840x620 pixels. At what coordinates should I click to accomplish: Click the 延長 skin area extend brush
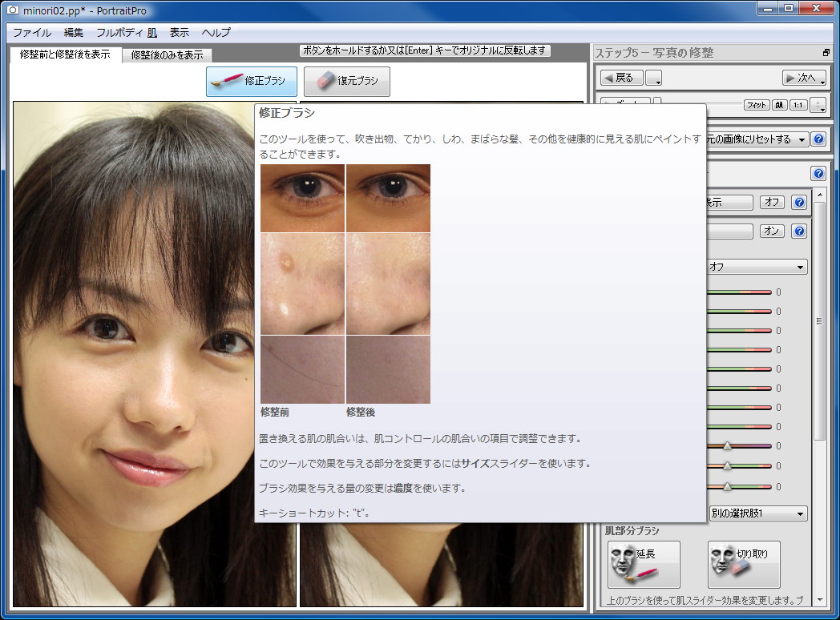click(644, 564)
